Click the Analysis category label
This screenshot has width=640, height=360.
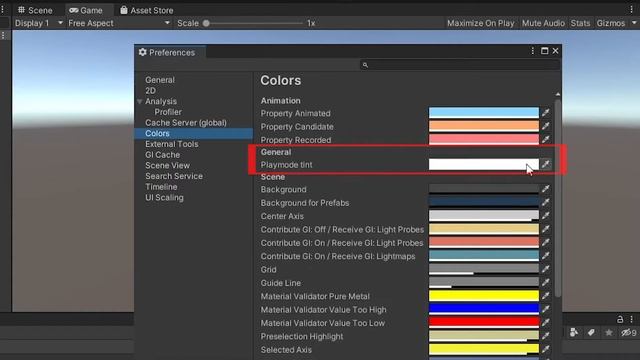click(x=161, y=101)
